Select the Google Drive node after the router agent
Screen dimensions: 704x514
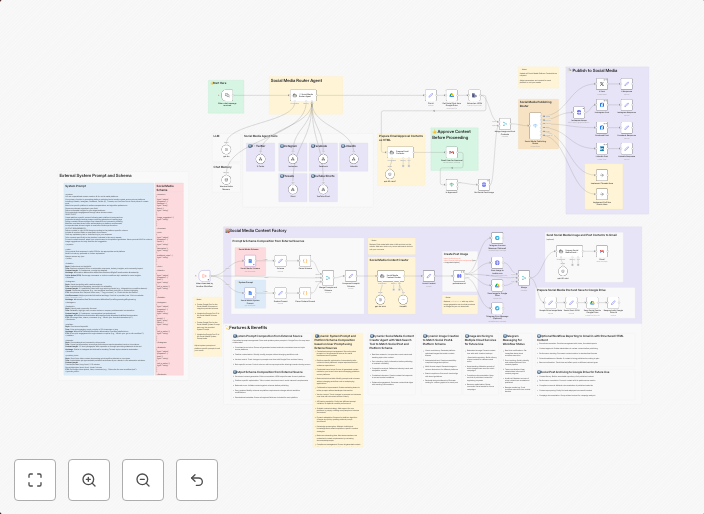pos(452,95)
